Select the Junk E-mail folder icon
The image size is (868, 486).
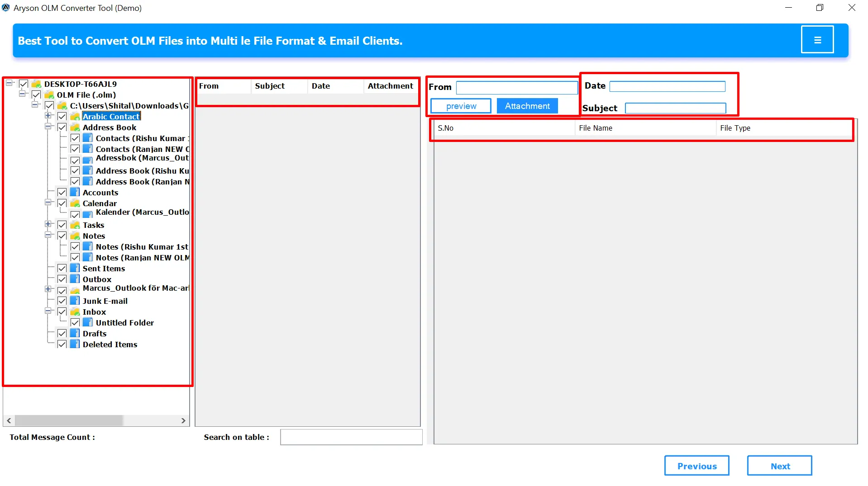pos(75,301)
